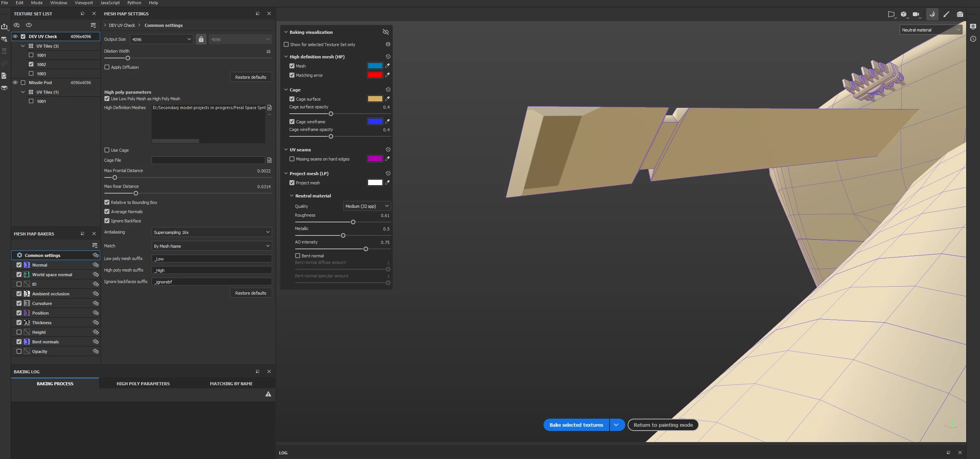Collapse the UV Tiles (3) tree
Image resolution: width=980 pixels, height=459 pixels.
pos(23,46)
